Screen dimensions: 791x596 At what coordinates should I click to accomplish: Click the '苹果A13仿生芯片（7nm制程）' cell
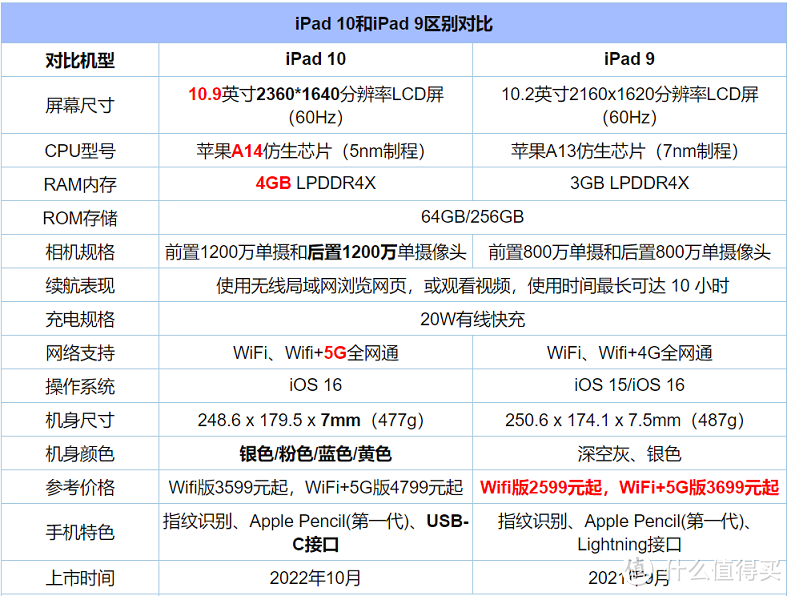pyautogui.click(x=629, y=151)
